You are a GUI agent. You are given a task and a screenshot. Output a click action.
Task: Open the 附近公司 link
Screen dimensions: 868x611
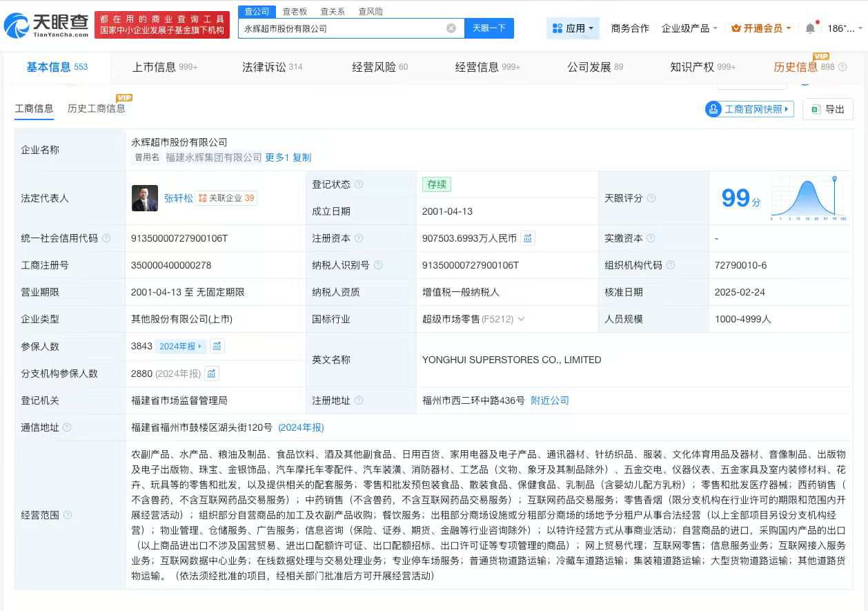click(549, 400)
